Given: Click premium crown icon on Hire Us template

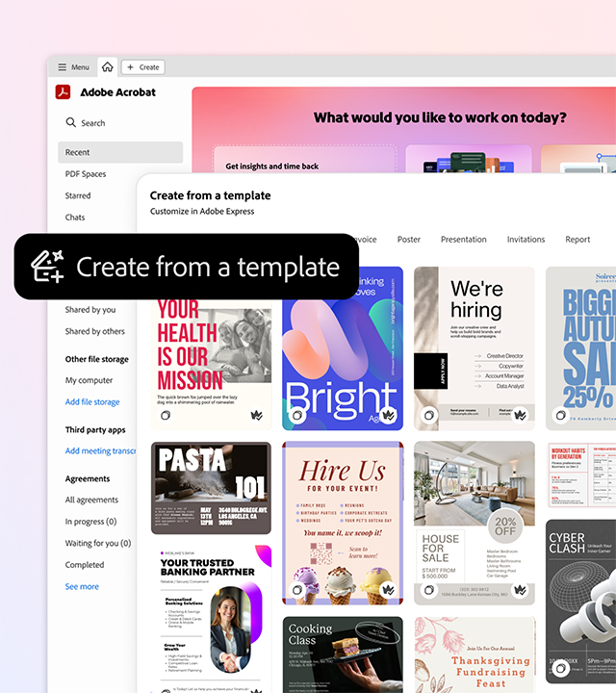Looking at the screenshot, I should [x=388, y=589].
